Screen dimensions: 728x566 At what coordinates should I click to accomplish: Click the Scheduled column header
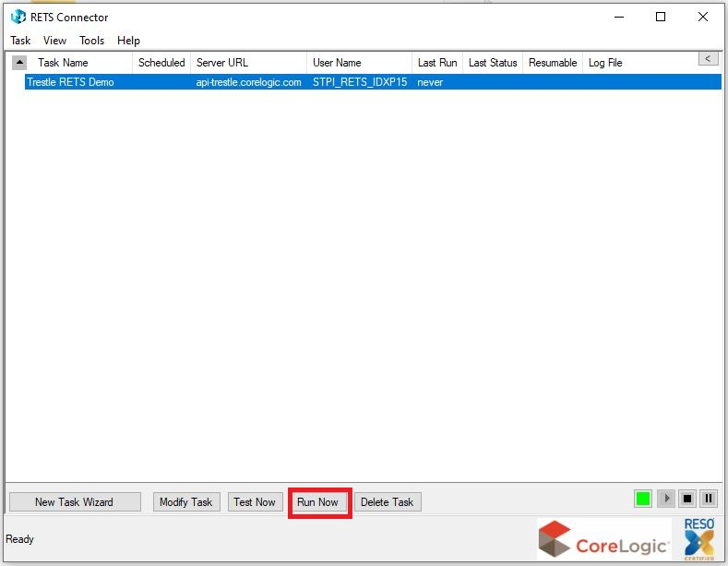point(161,62)
